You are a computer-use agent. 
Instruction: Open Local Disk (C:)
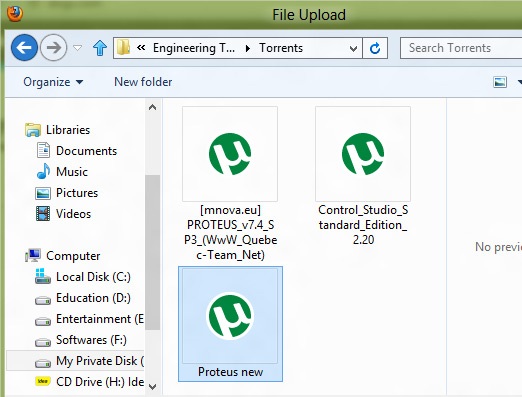pyautogui.click(x=93, y=277)
